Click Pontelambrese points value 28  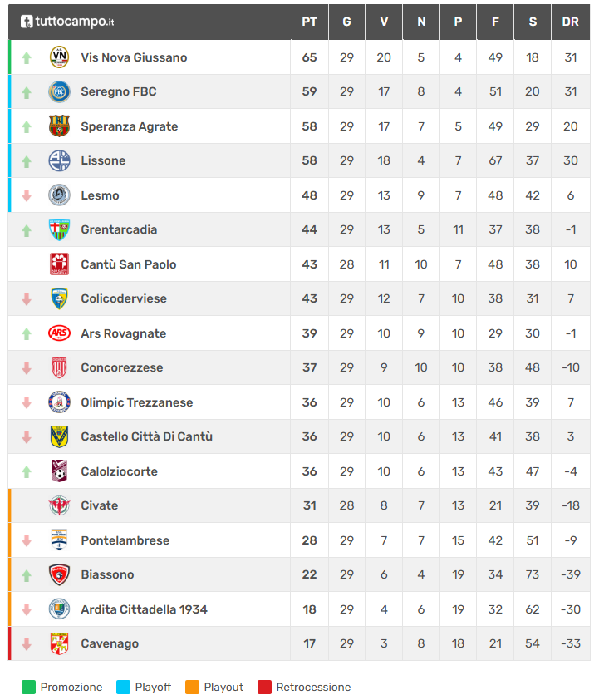309,540
